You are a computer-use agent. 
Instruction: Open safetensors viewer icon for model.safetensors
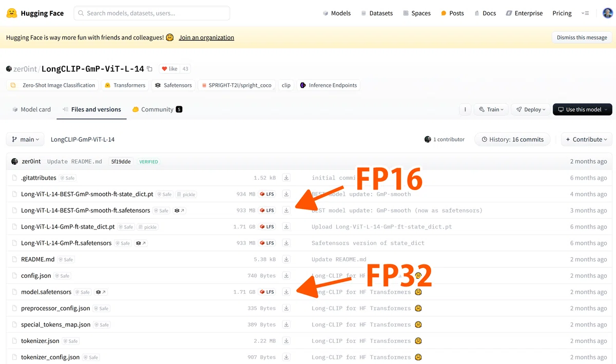(x=101, y=292)
